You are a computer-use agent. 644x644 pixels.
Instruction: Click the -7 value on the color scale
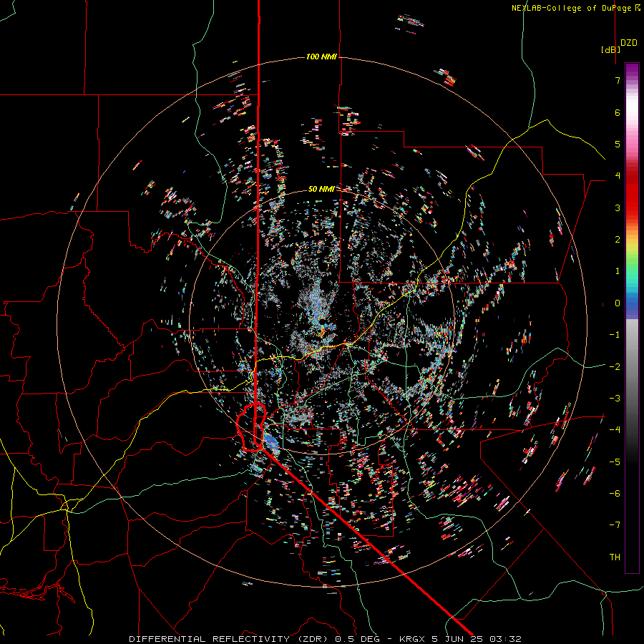tap(615, 525)
